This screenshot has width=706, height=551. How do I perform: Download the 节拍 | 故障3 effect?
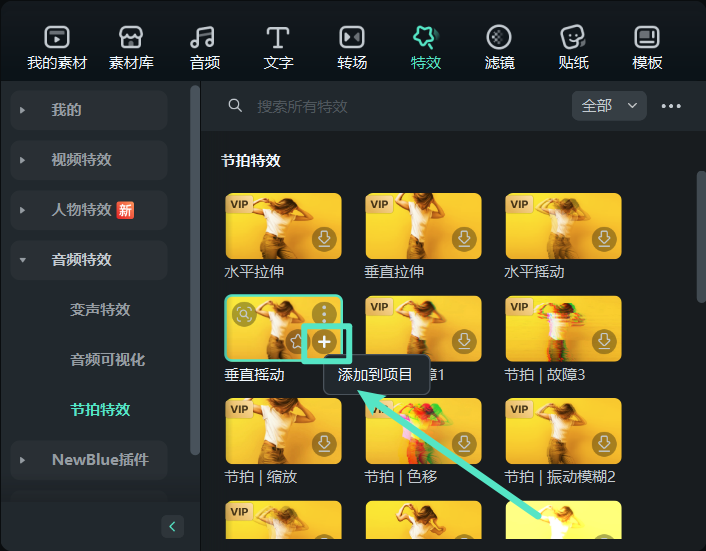coord(604,342)
